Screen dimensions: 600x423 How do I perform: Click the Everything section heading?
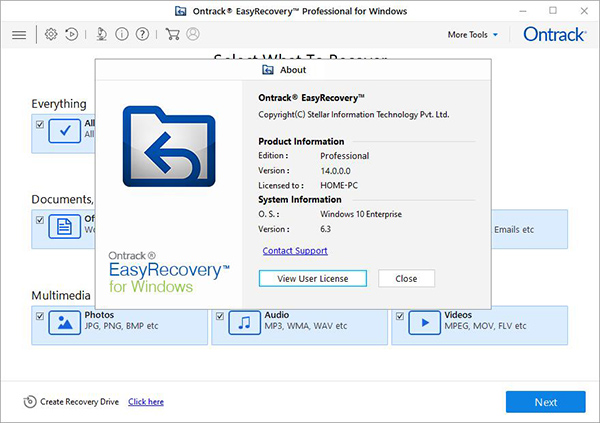[x=59, y=104]
